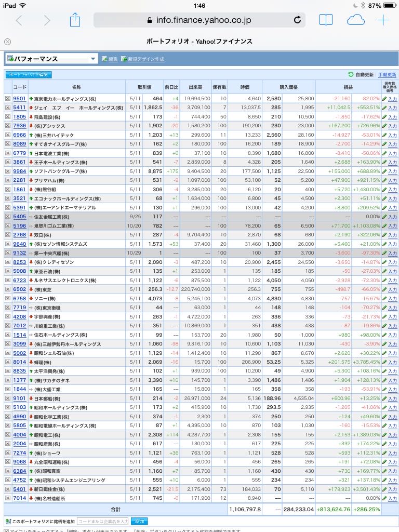Screen dimensions: 399x532
Task: Open stock code 9501 link
Action: click(x=19, y=98)
